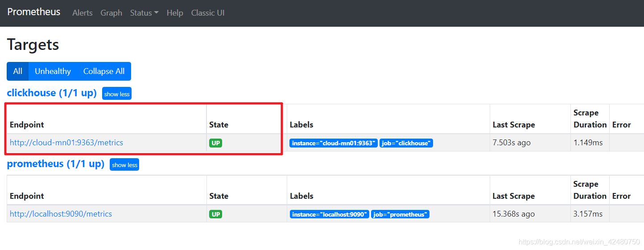The height and width of the screenshot is (250, 644).
Task: Click Last Scrape header in clickhouse table
Action: click(x=514, y=125)
